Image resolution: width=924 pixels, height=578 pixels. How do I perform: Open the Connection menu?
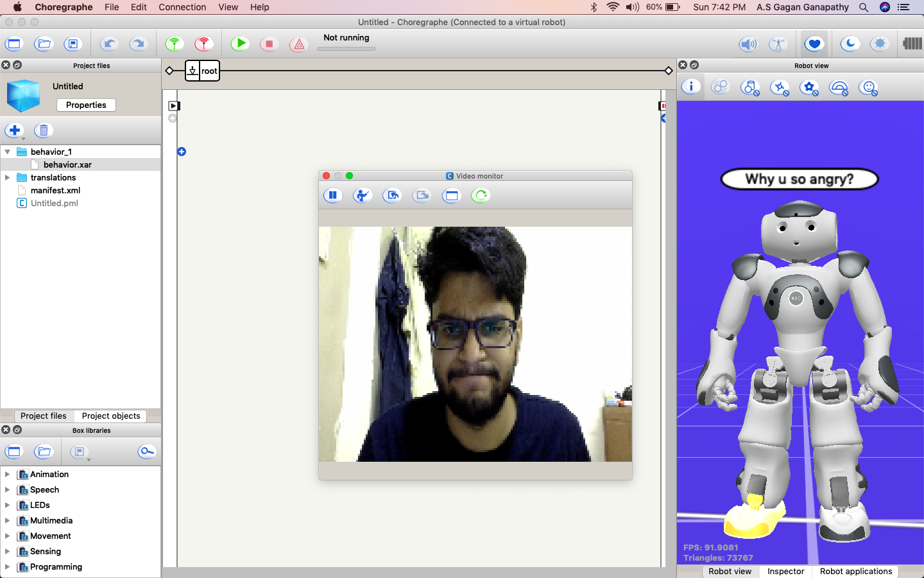pos(182,7)
